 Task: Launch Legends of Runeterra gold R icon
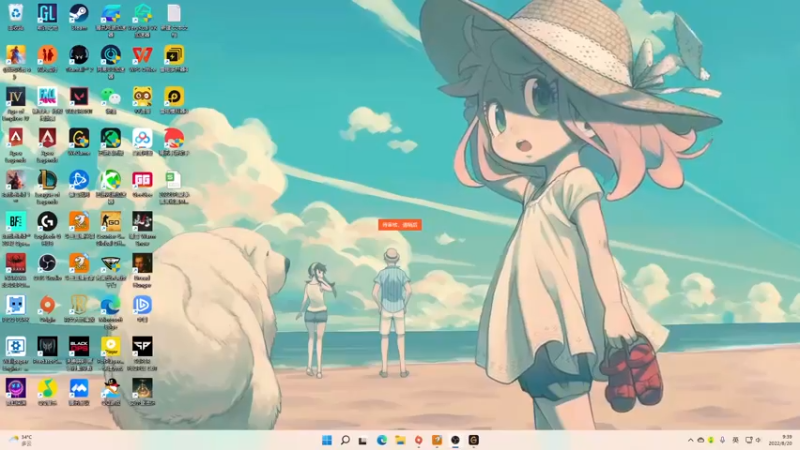pos(79,305)
